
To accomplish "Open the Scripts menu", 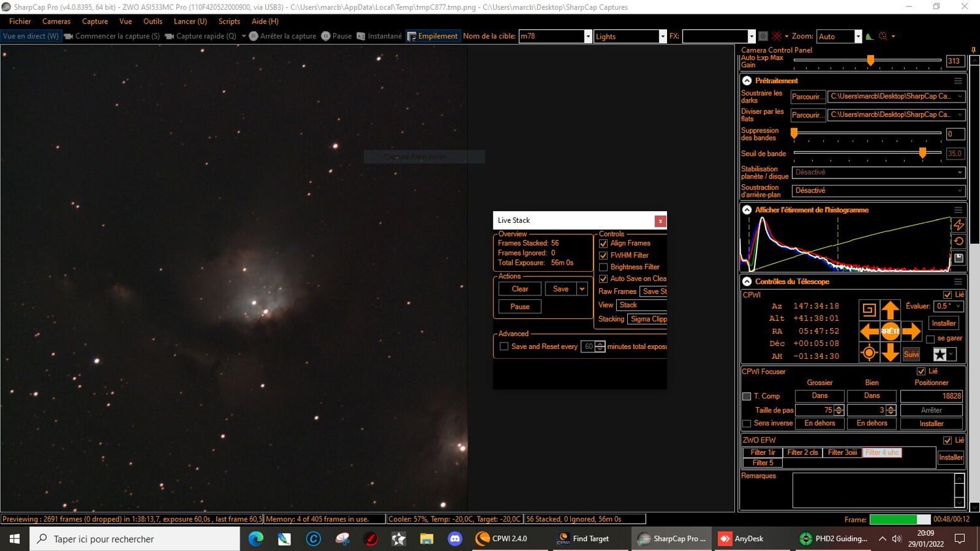I will coord(229,22).
